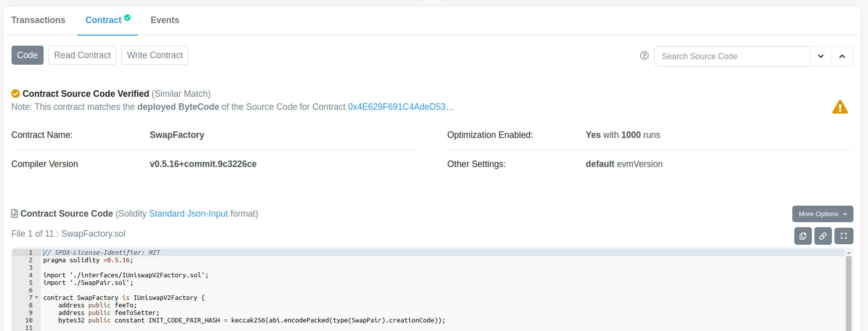Open the Standard Json-Input link
The height and width of the screenshot is (331, 868).
(188, 214)
